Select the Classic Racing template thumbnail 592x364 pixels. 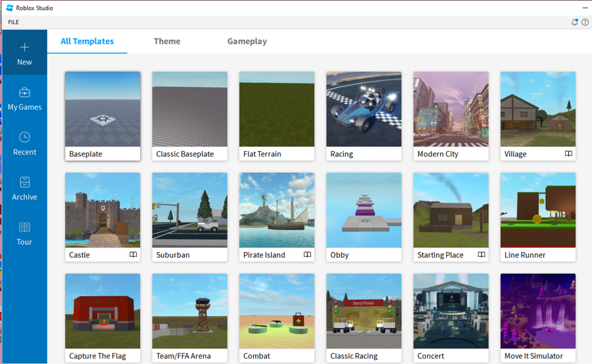364,311
